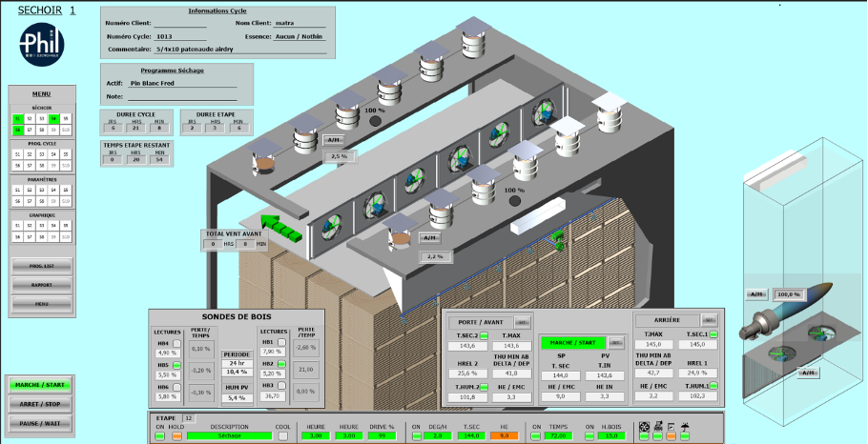Viewport: 868px width, 444px height.
Task: Select S1 under SÉCHOIR menu
Action: (x=17, y=118)
